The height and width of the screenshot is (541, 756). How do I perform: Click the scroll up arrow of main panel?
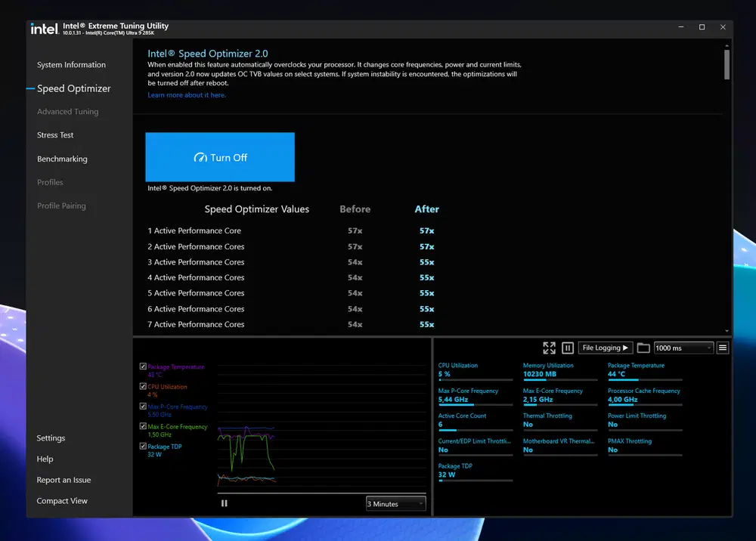727,46
